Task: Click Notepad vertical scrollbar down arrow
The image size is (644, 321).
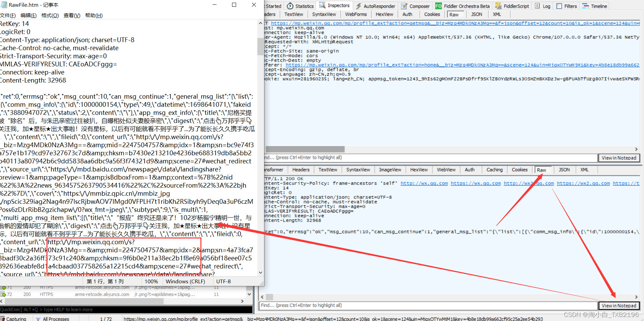Action: coord(260,273)
